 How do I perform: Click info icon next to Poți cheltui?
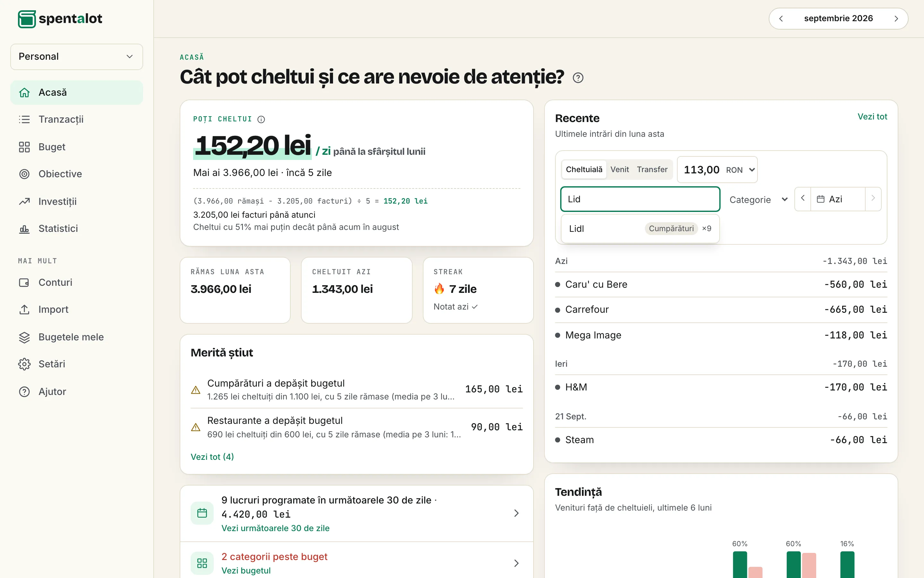click(x=261, y=119)
